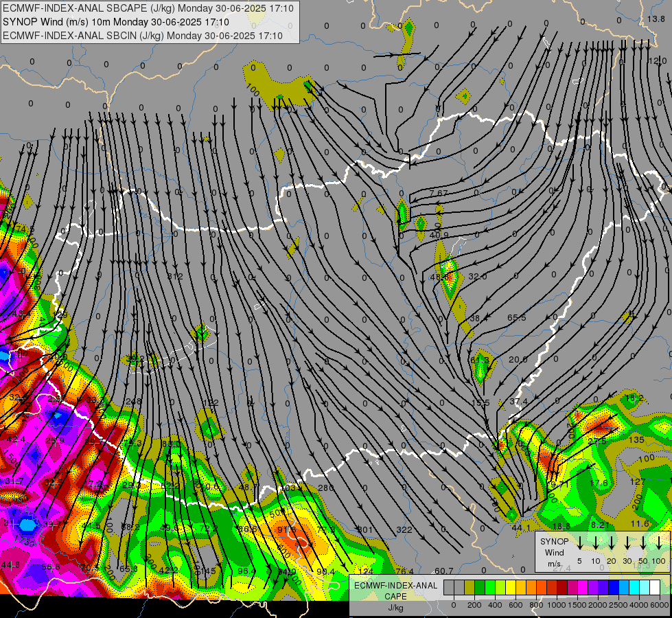672x618 pixels.
Task: Pick the olive CAPE legend swatch
Action: 470,587
